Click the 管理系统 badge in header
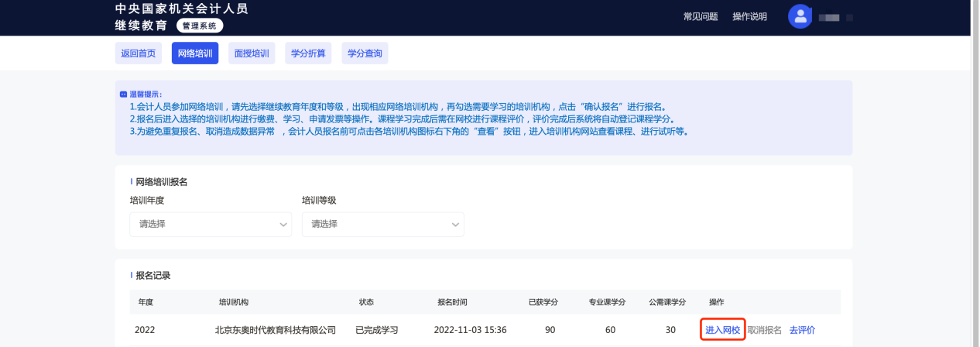The height and width of the screenshot is (347, 980). [200, 26]
